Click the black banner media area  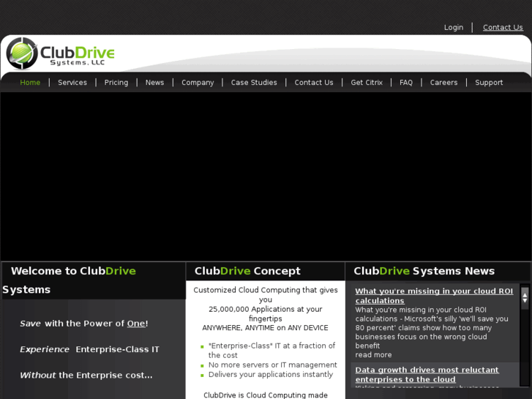(x=266, y=176)
